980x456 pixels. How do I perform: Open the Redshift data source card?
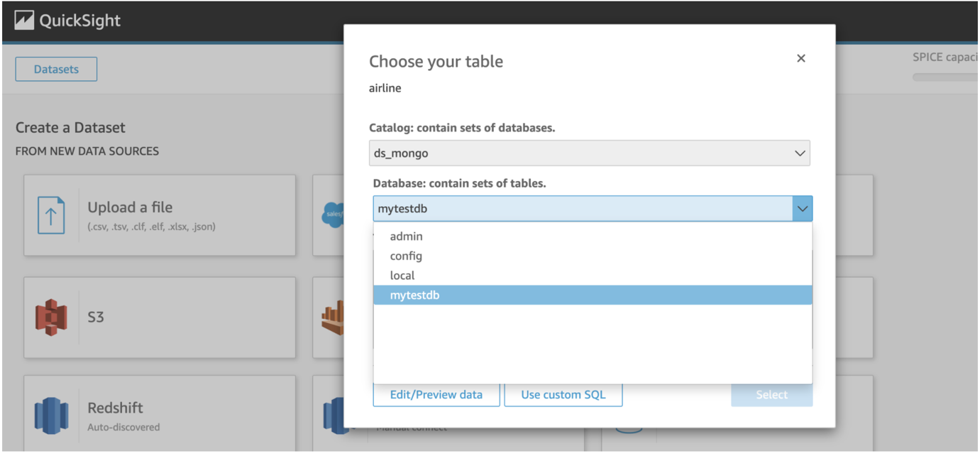point(160,416)
